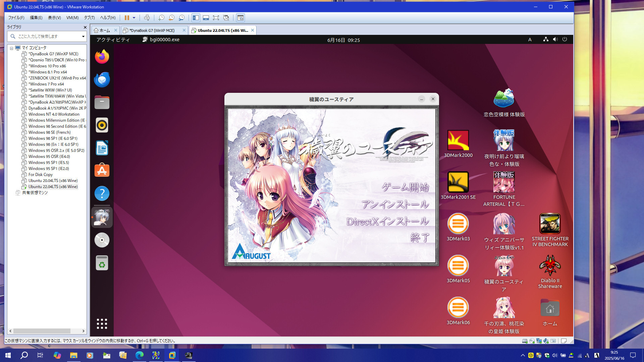Show hidden Windows tray icons chevron

pyautogui.click(x=523, y=355)
